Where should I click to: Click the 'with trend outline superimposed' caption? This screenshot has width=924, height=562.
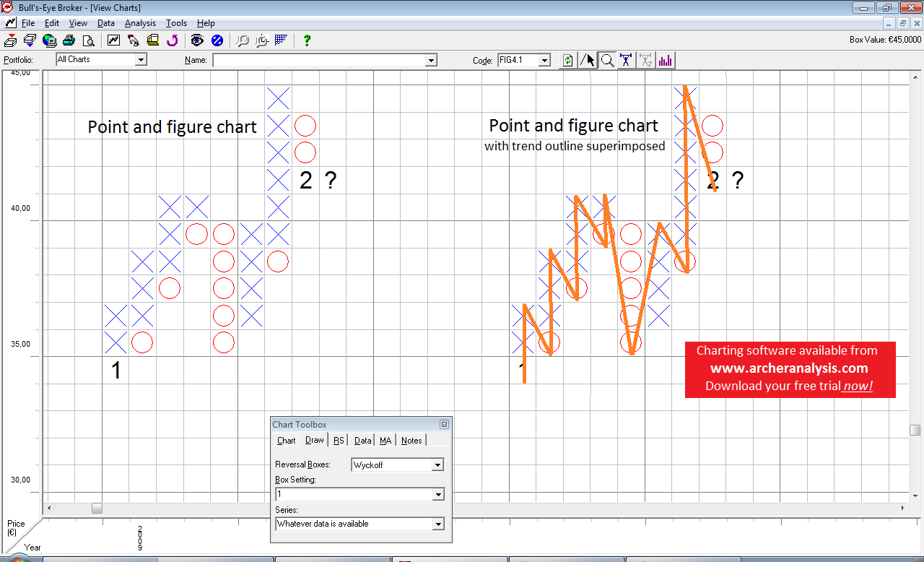click(x=575, y=147)
